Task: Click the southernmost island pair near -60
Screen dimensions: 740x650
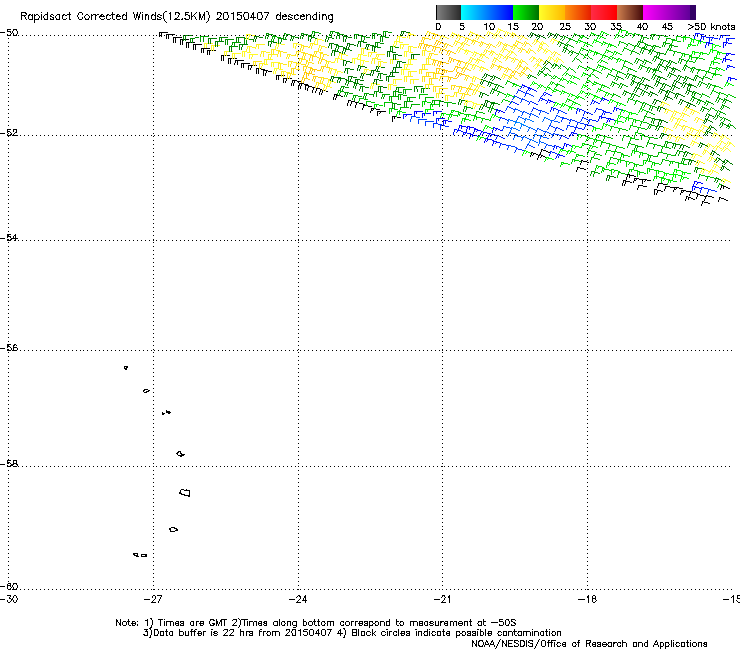Action: click(x=140, y=555)
